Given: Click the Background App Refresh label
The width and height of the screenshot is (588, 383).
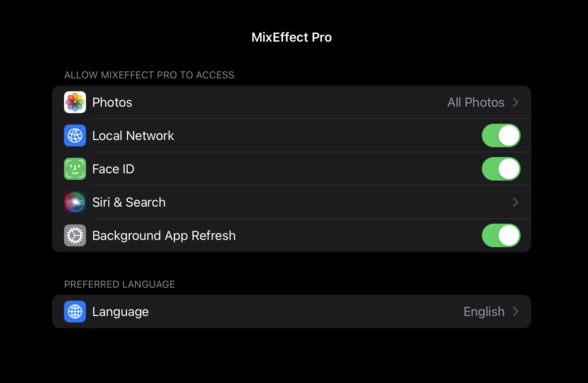Looking at the screenshot, I should click(x=164, y=235).
